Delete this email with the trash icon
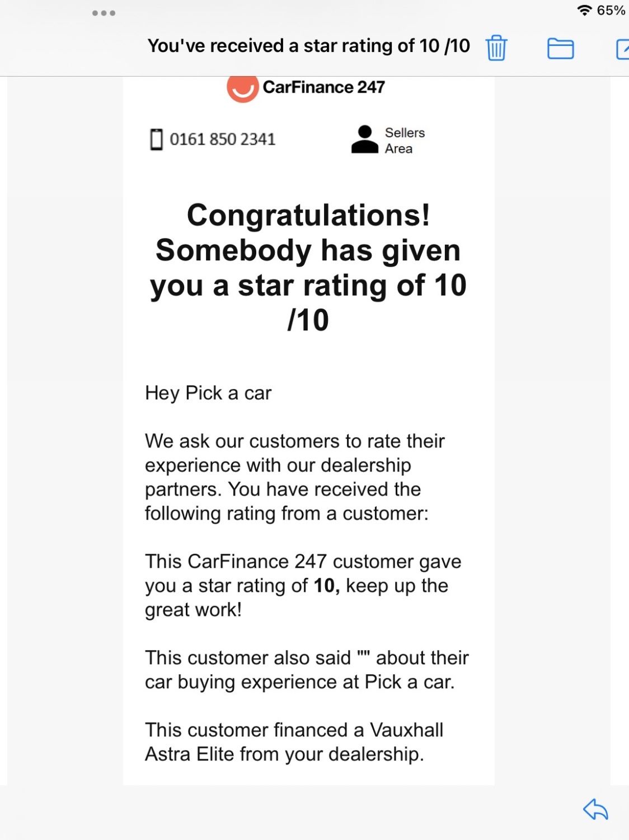 [496, 48]
